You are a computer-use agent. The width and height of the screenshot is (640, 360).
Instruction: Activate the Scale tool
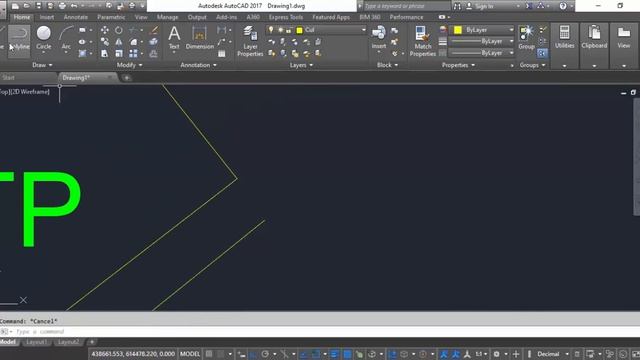pyautogui.click(x=119, y=53)
